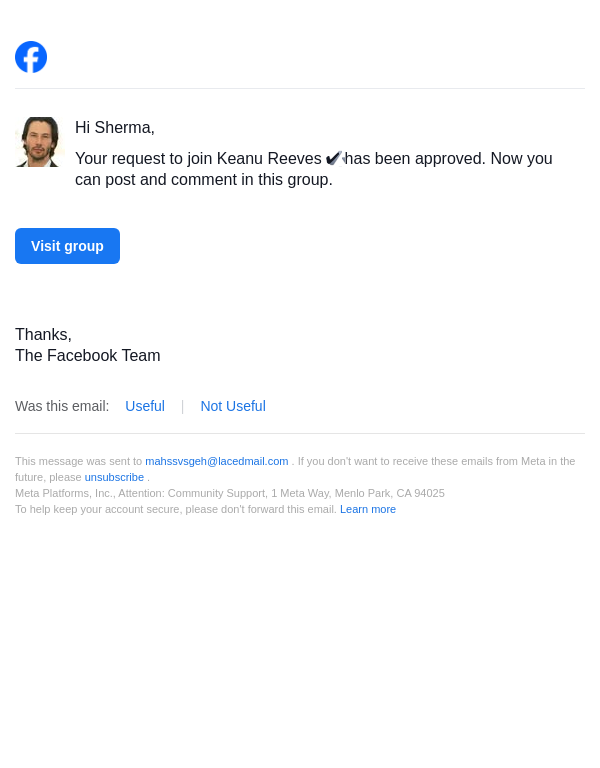Click the Meta Platforms address line
This screenshot has height=768, width=600.
click(x=230, y=493)
